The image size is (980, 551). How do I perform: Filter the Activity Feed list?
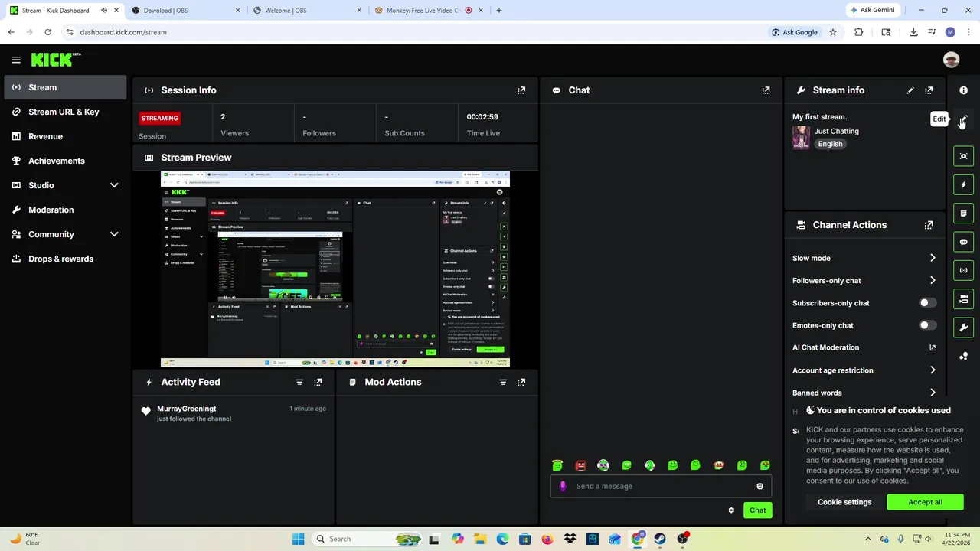[299, 382]
